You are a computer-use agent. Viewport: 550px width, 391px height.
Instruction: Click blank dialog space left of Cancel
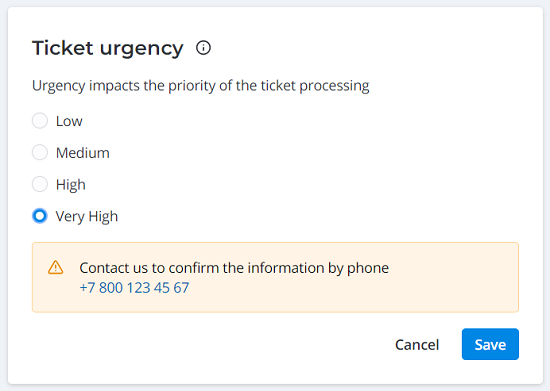(210, 344)
